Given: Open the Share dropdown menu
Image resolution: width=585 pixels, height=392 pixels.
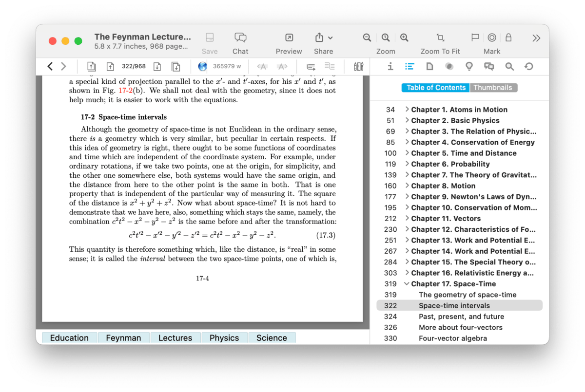Looking at the screenshot, I should click(324, 38).
